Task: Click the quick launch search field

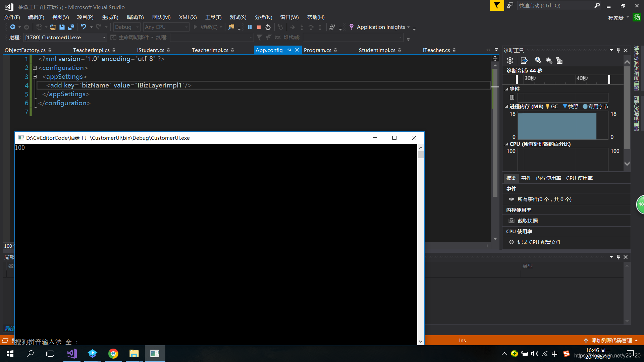Action: (555, 5)
